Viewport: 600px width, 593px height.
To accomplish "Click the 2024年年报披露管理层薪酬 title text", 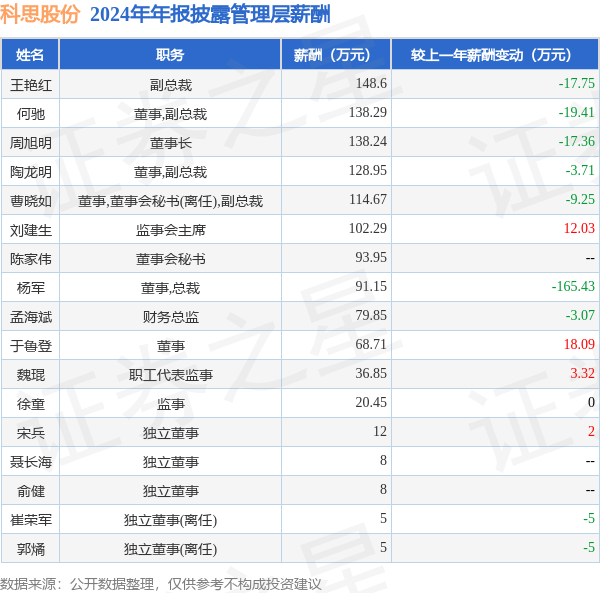I will 210,15.
